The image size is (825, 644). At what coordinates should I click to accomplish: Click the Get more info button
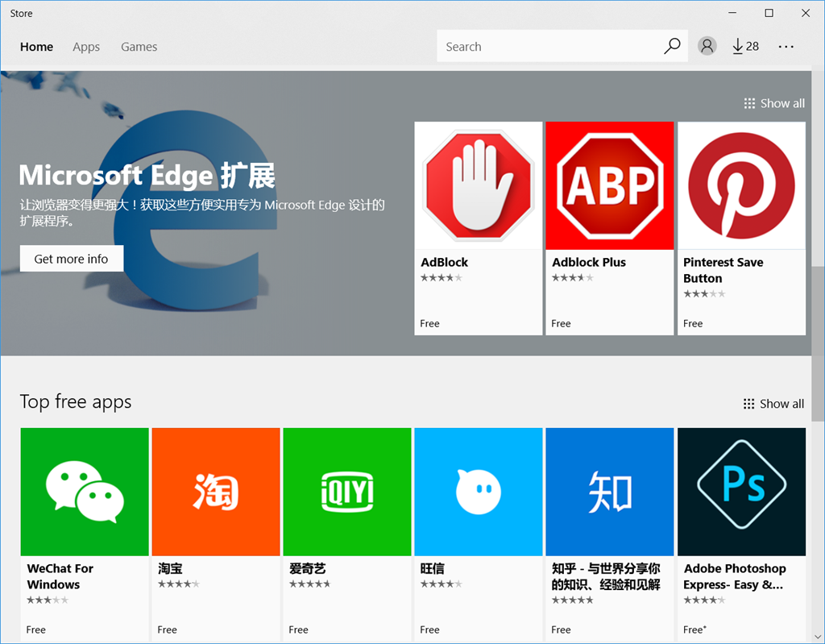[72, 259]
